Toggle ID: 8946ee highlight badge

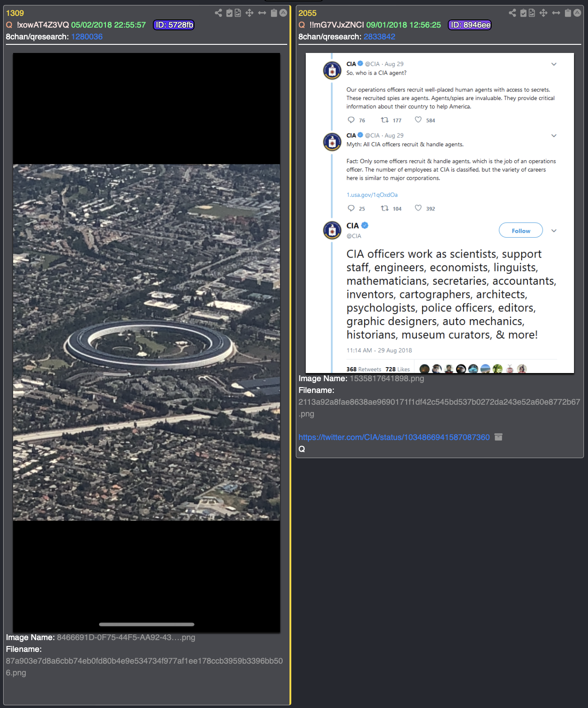(469, 25)
